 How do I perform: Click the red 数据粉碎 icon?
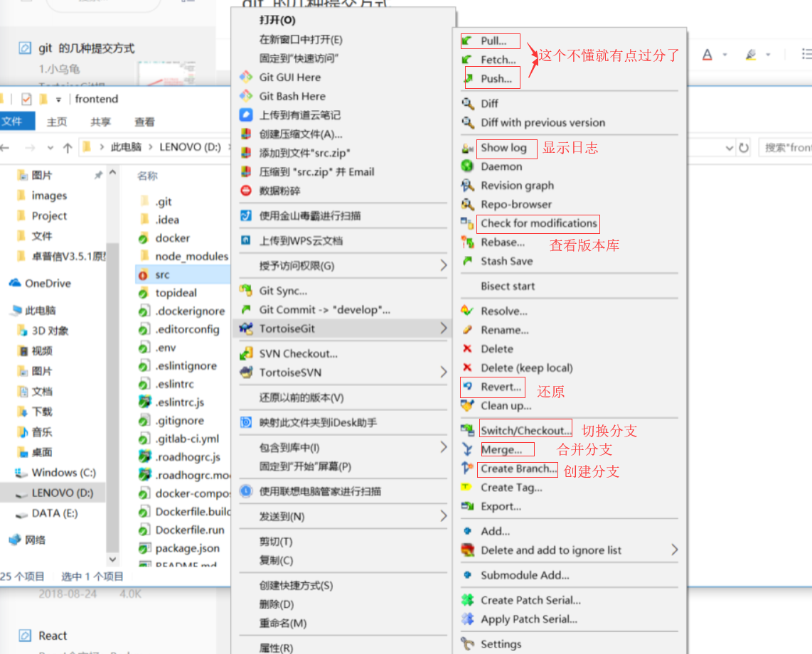(246, 191)
